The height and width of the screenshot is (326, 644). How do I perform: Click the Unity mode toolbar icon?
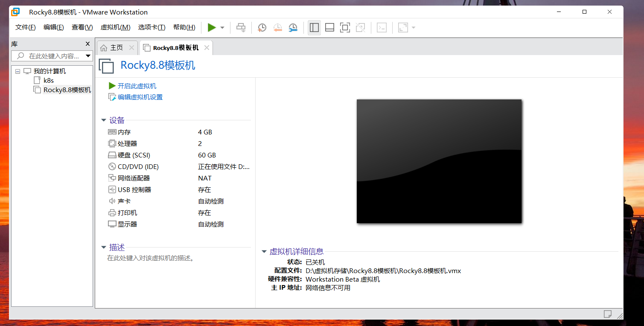click(x=360, y=28)
